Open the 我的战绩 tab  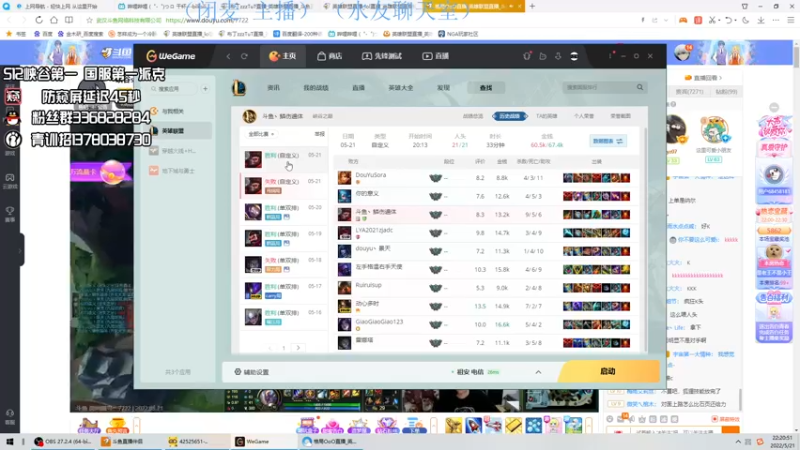click(316, 88)
